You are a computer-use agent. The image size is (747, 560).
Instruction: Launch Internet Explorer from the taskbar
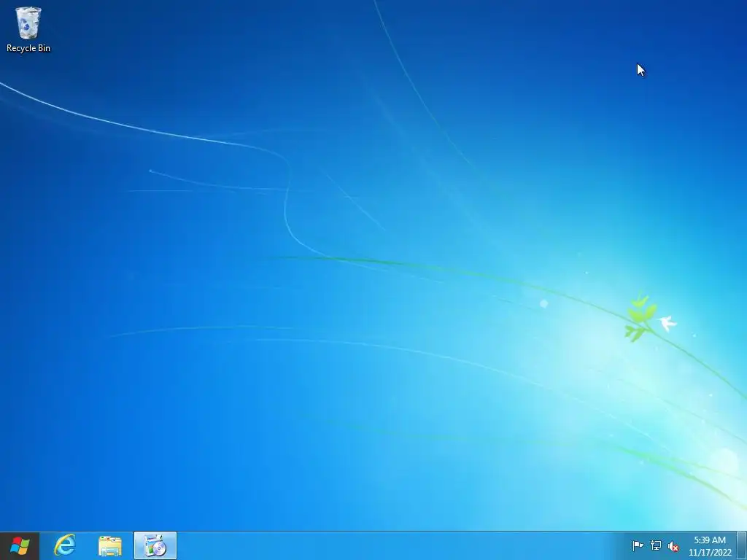[65, 545]
